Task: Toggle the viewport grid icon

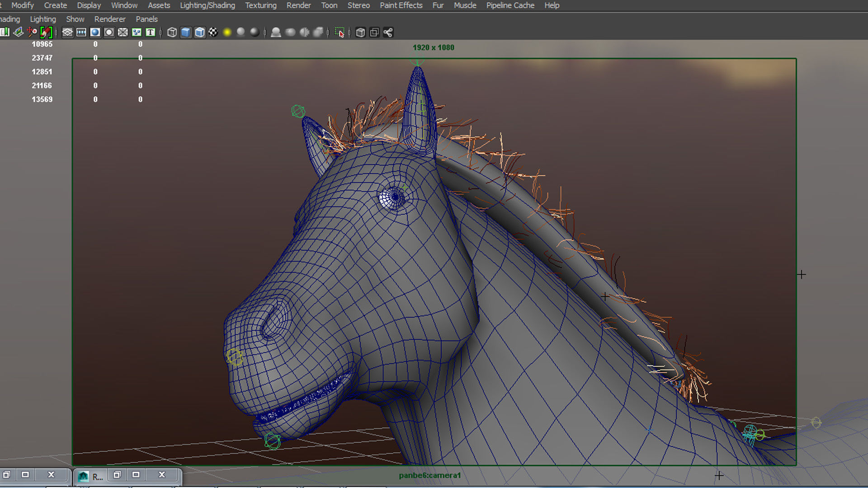Action: tap(67, 32)
